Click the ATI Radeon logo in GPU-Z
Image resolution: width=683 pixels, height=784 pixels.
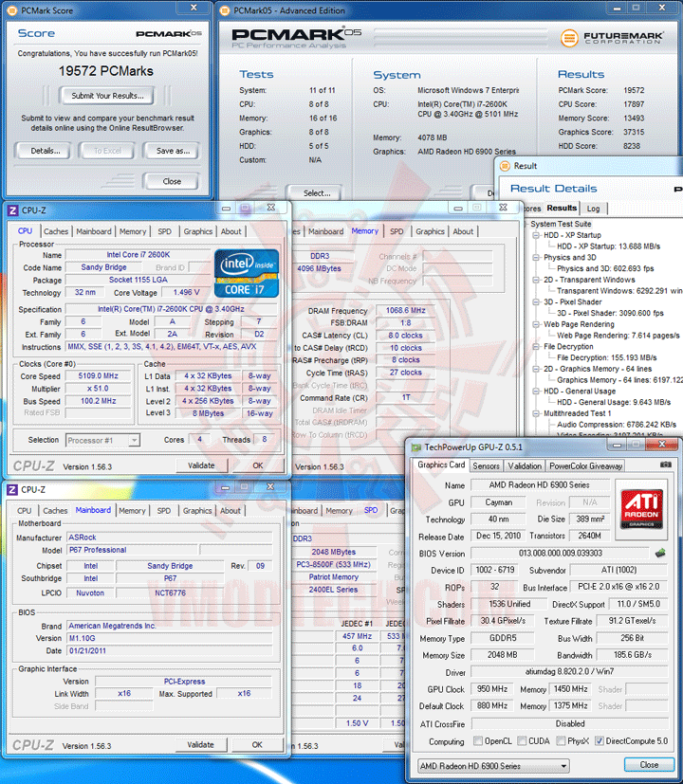click(x=641, y=509)
